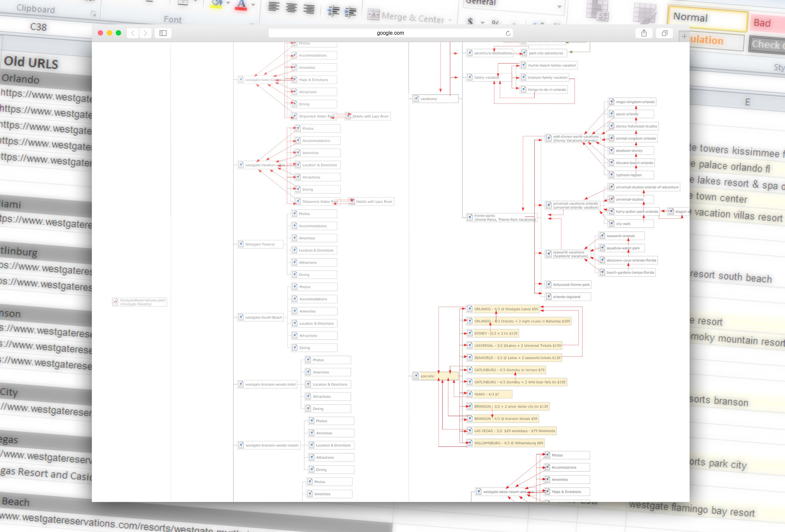
Task: Open the tab overview icon
Action: click(665, 33)
